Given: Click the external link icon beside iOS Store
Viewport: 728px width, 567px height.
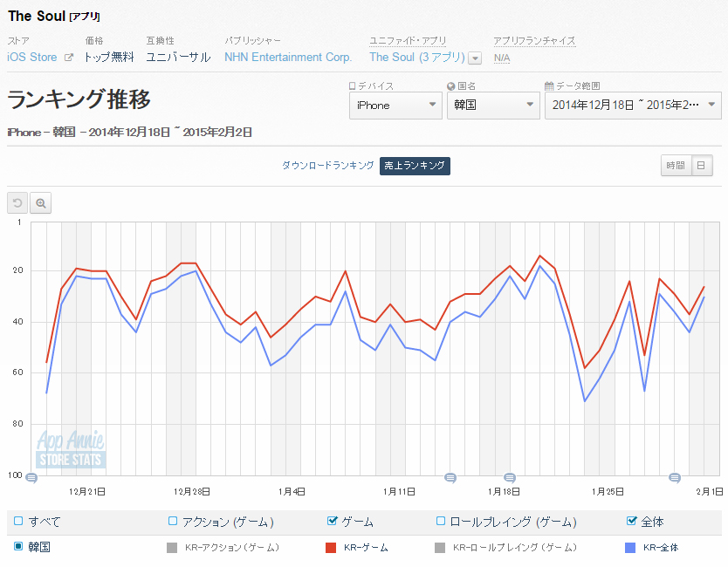Looking at the screenshot, I should [x=69, y=58].
